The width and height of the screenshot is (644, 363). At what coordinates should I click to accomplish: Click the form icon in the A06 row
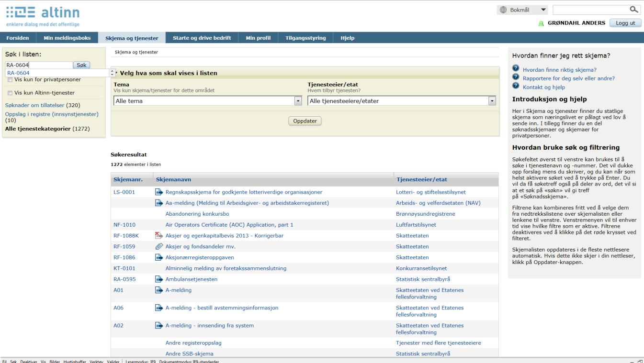point(159,308)
